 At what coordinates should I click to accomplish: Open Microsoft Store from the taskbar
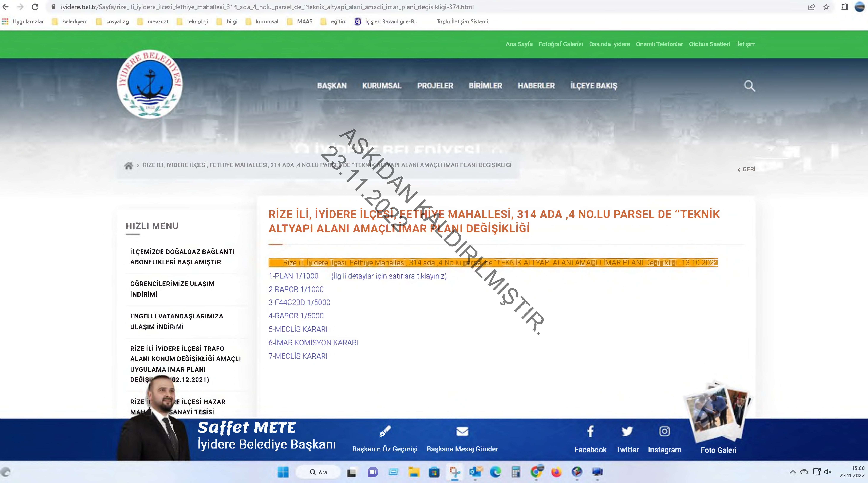[434, 472]
